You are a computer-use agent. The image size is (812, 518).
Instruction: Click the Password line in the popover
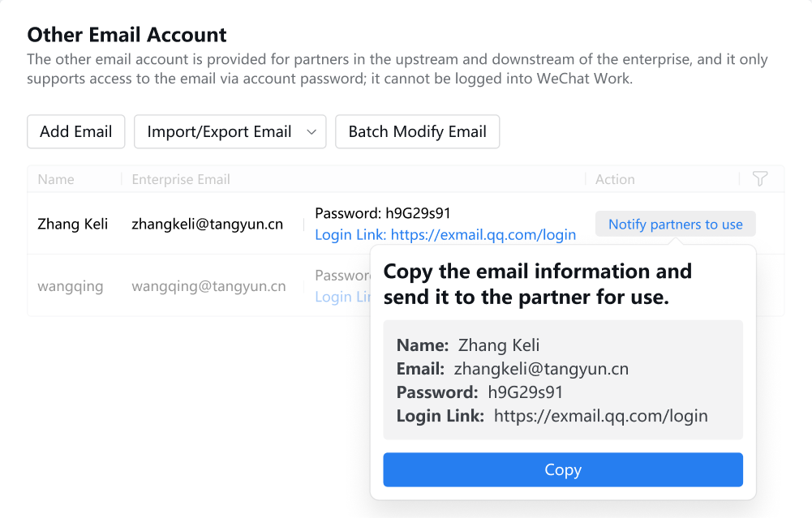pos(479,392)
